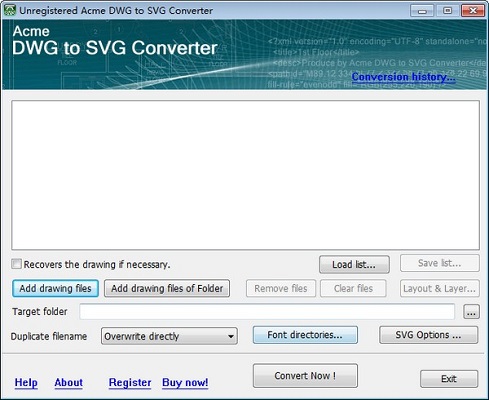489x400 pixels.
Task: Click Add drawing files of Folder button
Action: pyautogui.click(x=167, y=288)
